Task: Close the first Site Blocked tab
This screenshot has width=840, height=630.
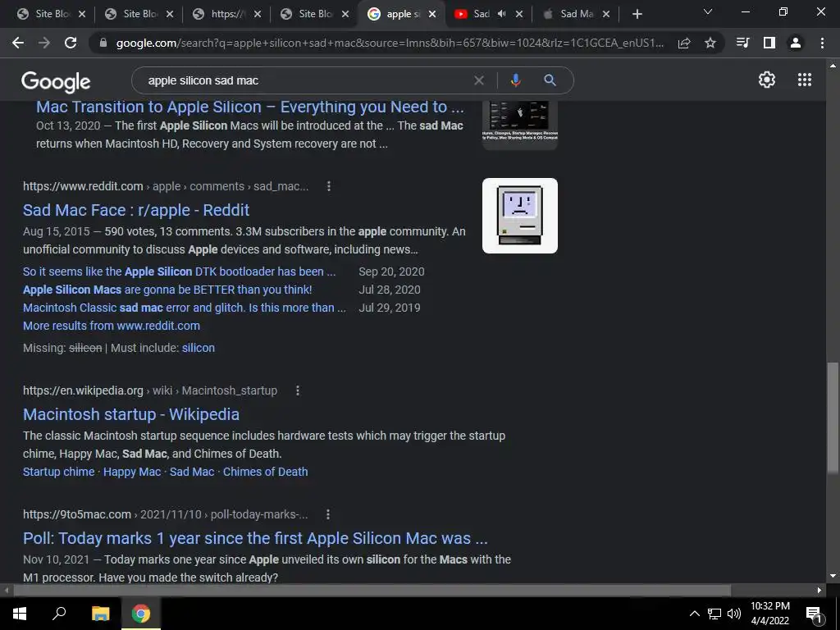Action: (x=82, y=14)
